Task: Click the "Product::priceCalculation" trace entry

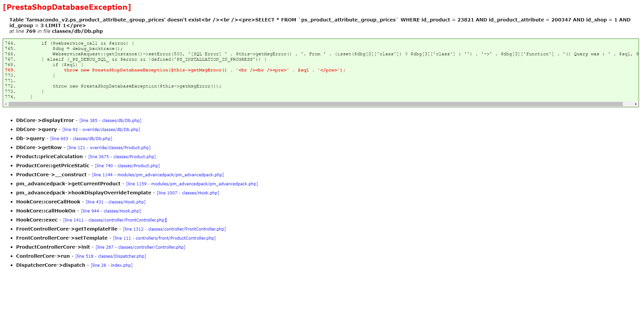Action: [49, 157]
